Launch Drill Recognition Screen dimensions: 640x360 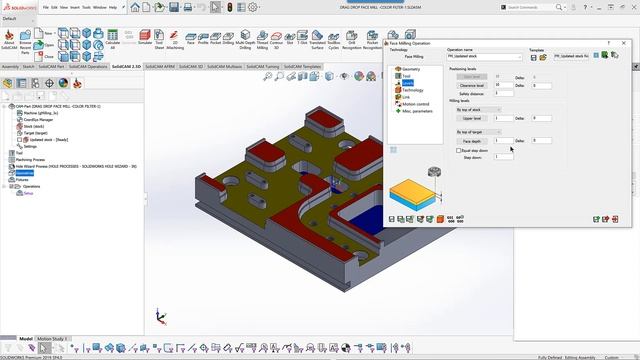click(x=351, y=40)
